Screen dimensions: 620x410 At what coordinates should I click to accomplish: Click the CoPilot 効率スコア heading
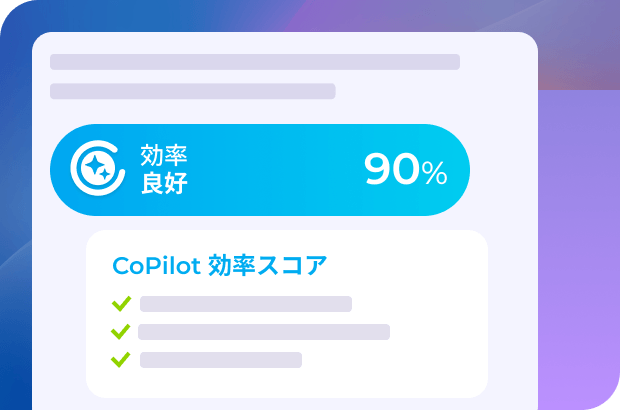point(219,267)
